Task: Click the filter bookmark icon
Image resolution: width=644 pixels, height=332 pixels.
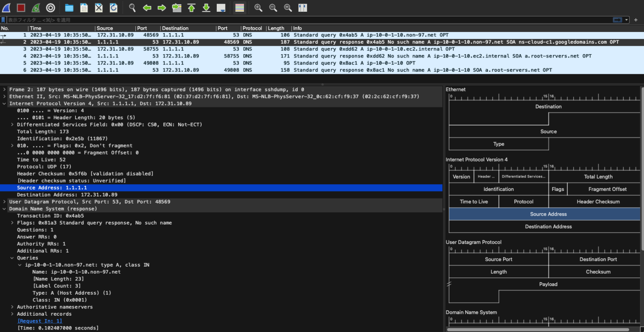Action: 3,19
